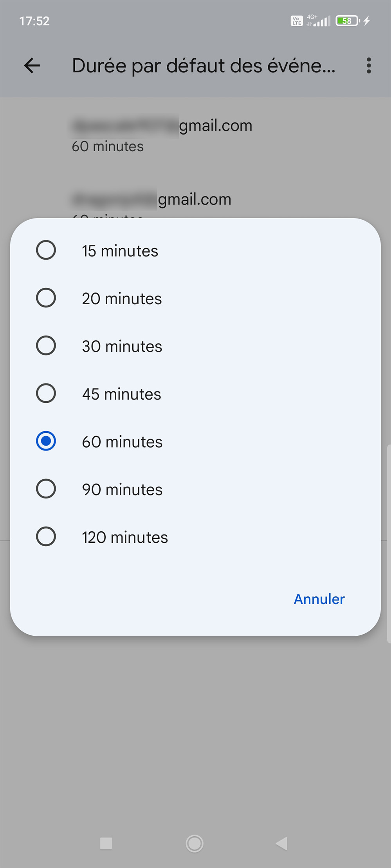Tap the Annuler button
The image size is (391, 868).
(x=319, y=599)
